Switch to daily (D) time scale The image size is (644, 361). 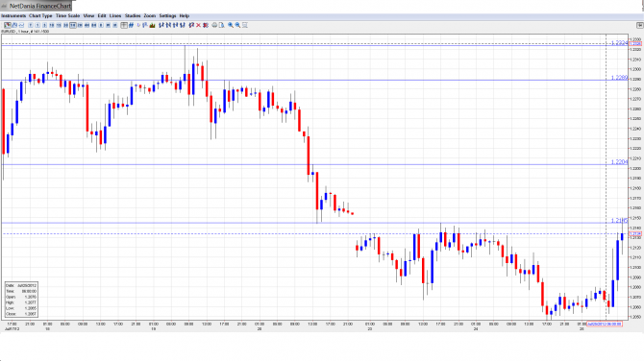[x=101, y=25]
